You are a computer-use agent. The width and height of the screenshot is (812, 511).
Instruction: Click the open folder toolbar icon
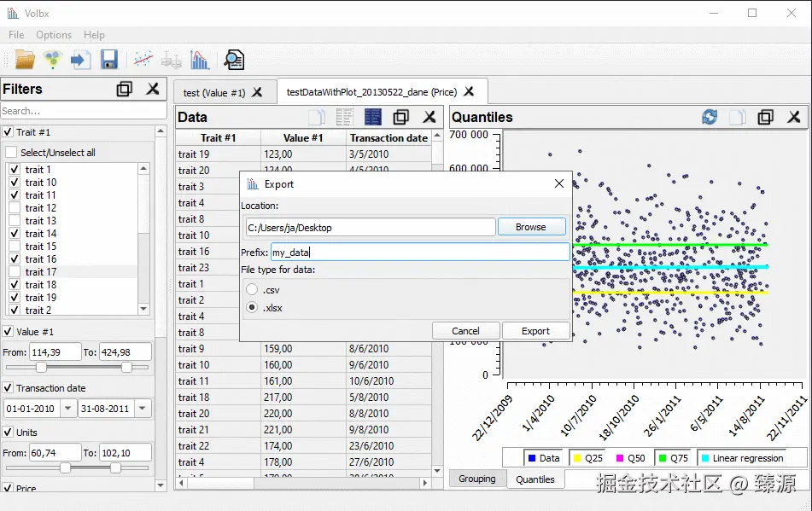pos(25,60)
